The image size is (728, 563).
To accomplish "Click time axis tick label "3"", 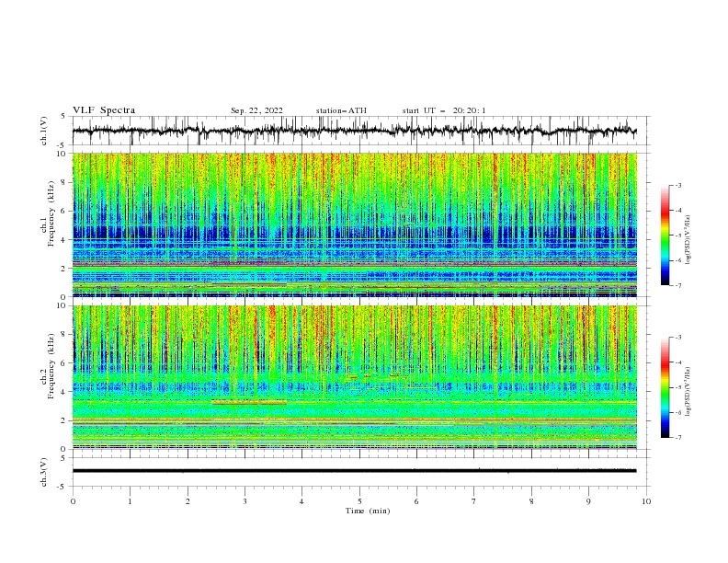I will (245, 501).
